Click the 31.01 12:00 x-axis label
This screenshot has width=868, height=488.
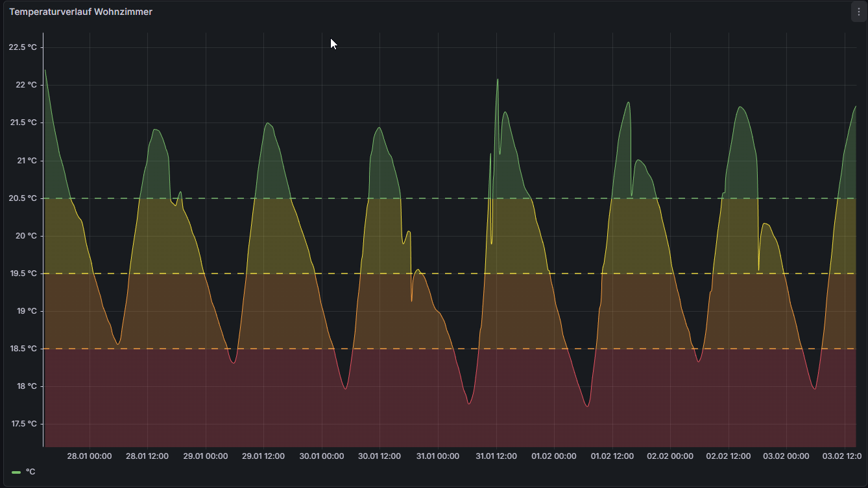click(x=496, y=456)
